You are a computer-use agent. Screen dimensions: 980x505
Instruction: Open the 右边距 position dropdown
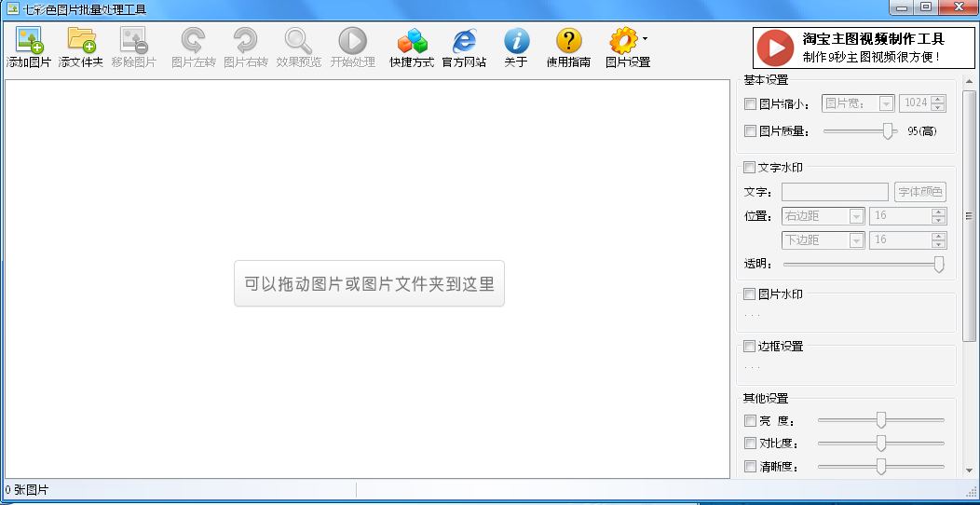(x=823, y=216)
